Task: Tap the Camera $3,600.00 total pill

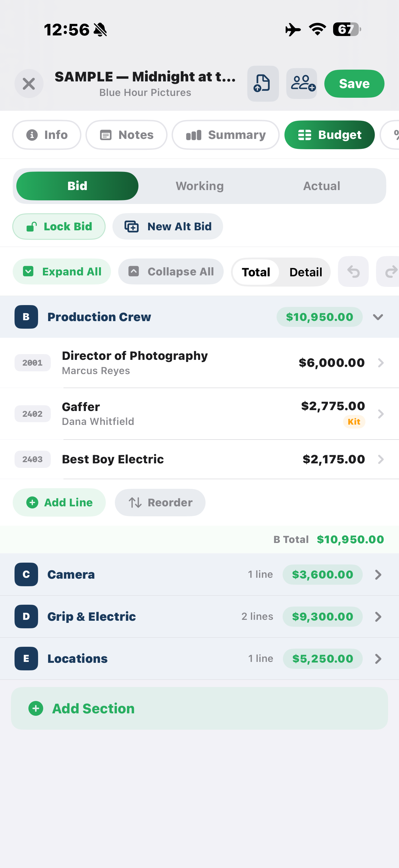Action: 322,574
